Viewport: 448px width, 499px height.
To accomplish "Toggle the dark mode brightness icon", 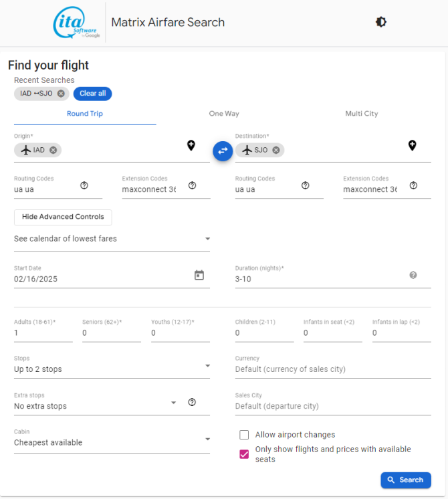I will (381, 22).
